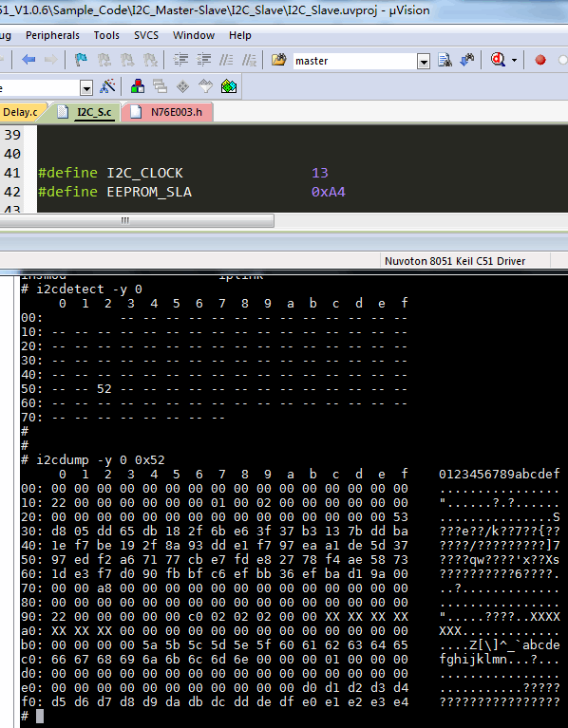Click the red insert breakpoint circle

point(540,60)
